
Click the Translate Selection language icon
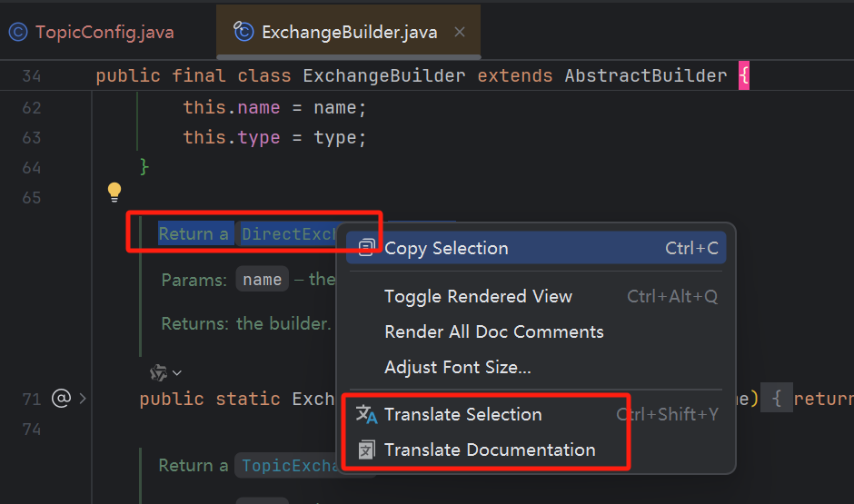click(366, 414)
